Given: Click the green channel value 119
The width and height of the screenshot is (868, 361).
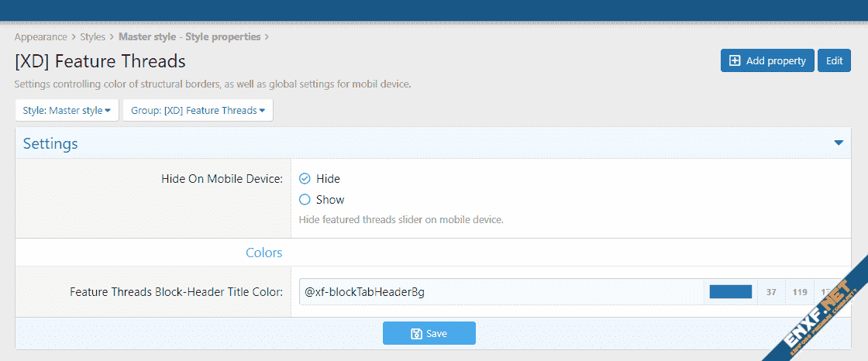Looking at the screenshot, I should [x=800, y=292].
